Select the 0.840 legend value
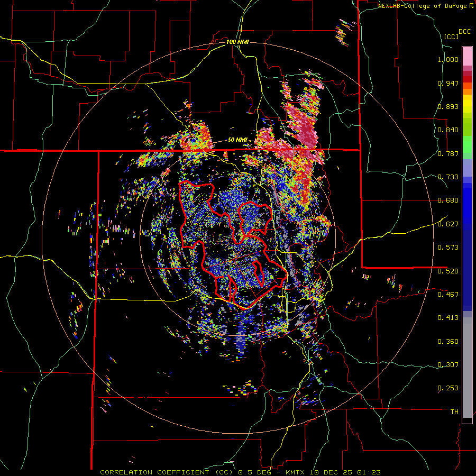476x476 pixels. coord(448,130)
